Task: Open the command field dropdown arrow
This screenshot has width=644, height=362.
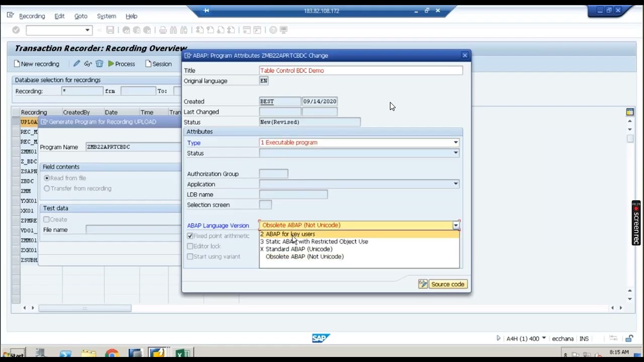Action: tap(88, 30)
